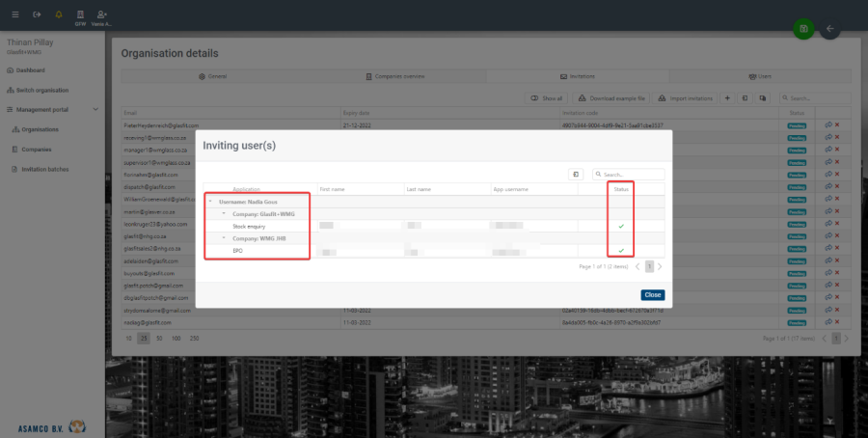Image resolution: width=868 pixels, height=438 pixels.
Task: Click the dialog search field
Action: (x=632, y=175)
